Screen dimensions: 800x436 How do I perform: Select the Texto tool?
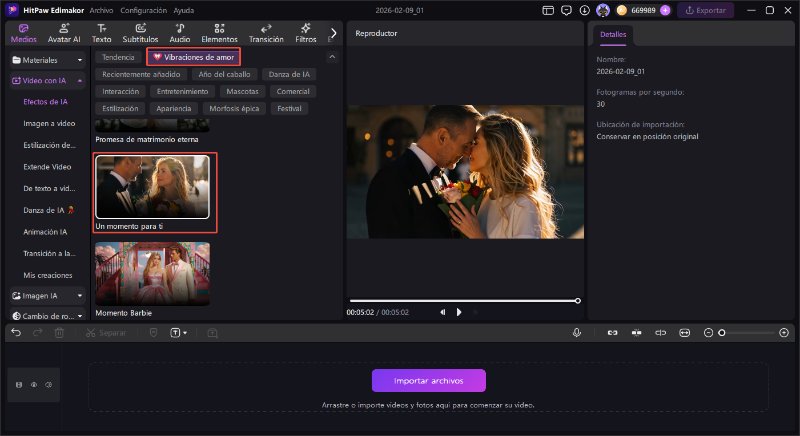tap(102, 33)
